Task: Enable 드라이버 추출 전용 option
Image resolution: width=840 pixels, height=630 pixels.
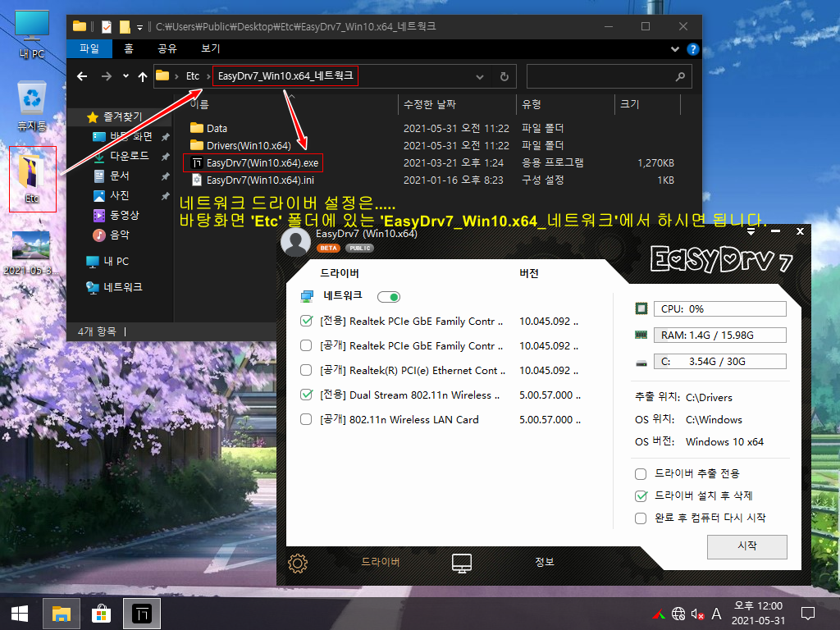Action: (641, 473)
